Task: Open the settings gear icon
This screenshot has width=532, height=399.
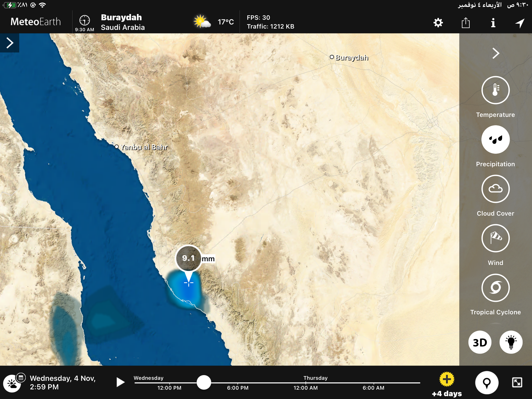Action: (438, 23)
